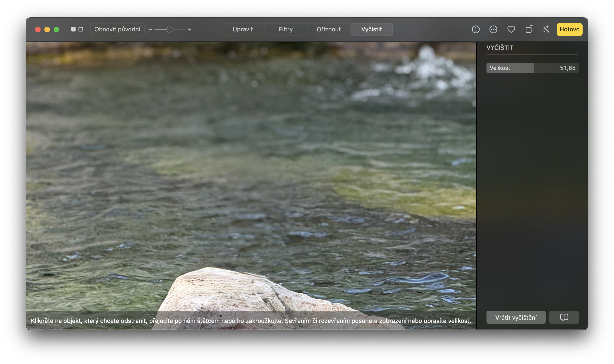This screenshot has width=614, height=364.
Task: Open the more options ellipsis menu
Action: click(493, 29)
